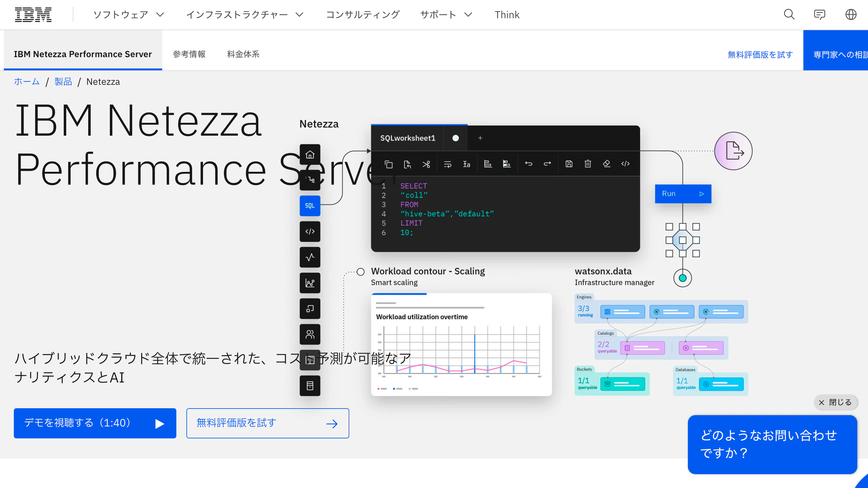Expand the インフラストラクチャー menu
Screen dimensions: 868x488
(x=245, y=14)
